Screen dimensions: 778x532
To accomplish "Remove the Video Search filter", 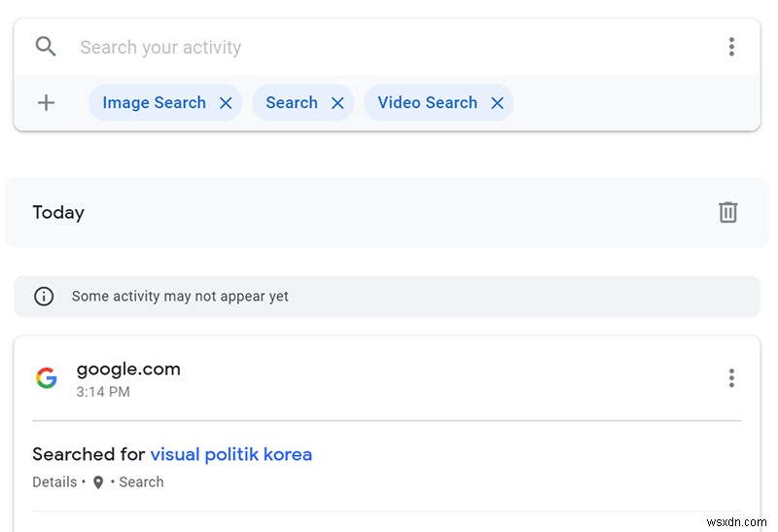I will point(497,103).
